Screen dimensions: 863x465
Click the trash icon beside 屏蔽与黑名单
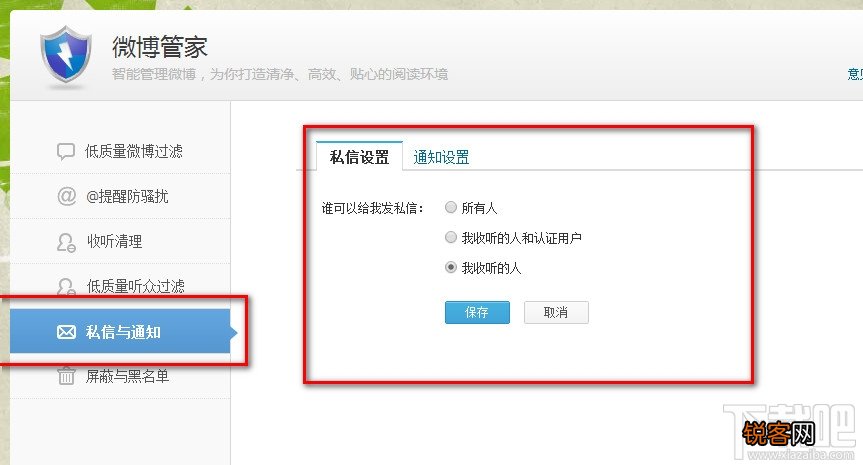[66, 376]
